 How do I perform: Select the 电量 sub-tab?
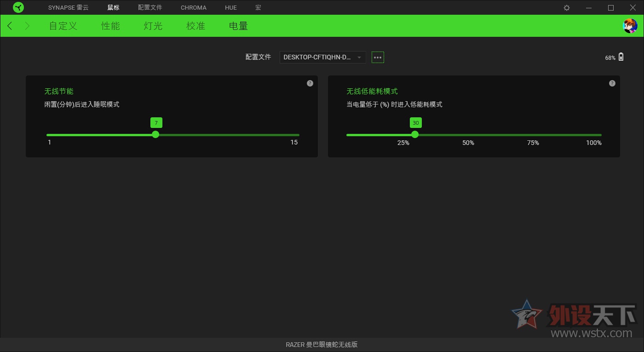pyautogui.click(x=238, y=26)
